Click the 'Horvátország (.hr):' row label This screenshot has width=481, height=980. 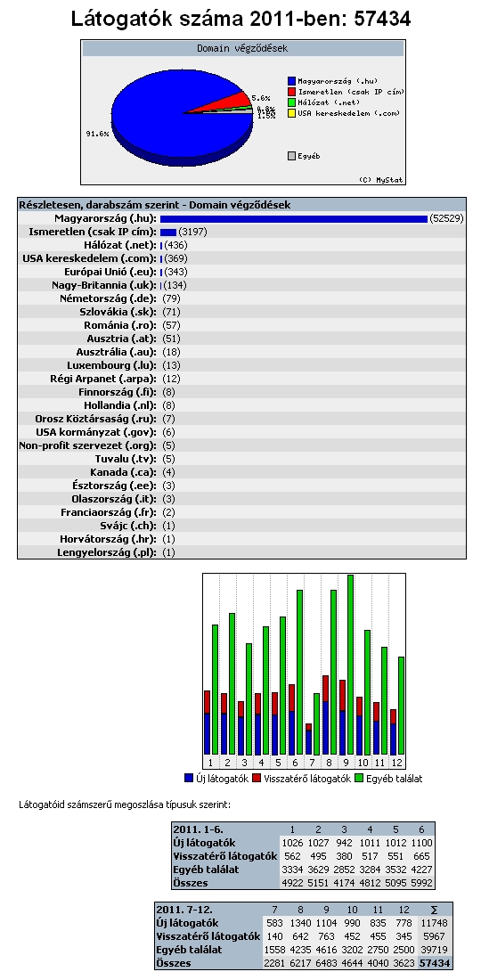(109, 539)
